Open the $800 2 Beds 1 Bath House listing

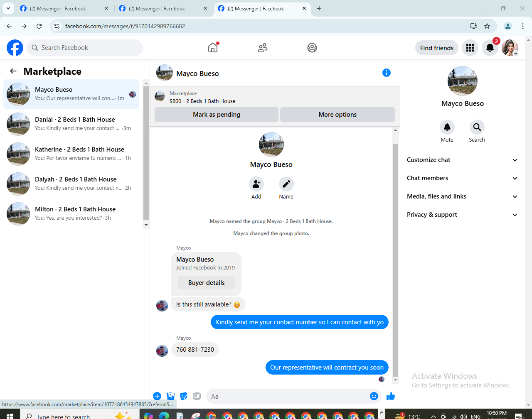click(202, 101)
